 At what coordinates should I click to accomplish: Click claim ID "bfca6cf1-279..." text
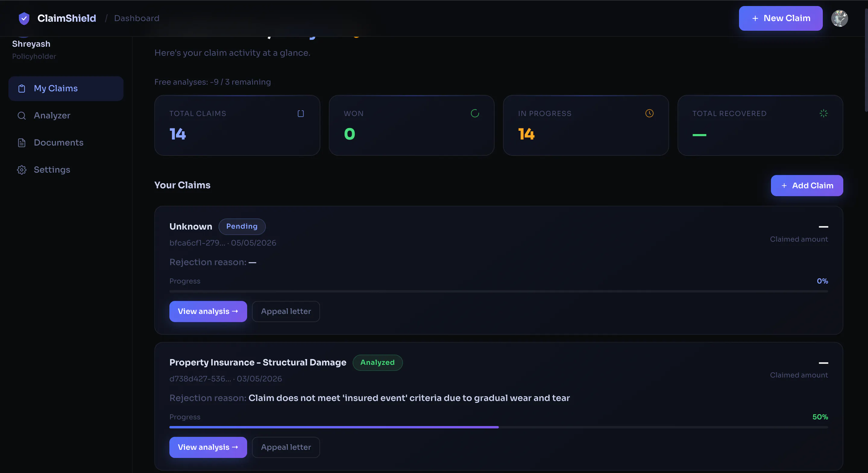pos(197,243)
